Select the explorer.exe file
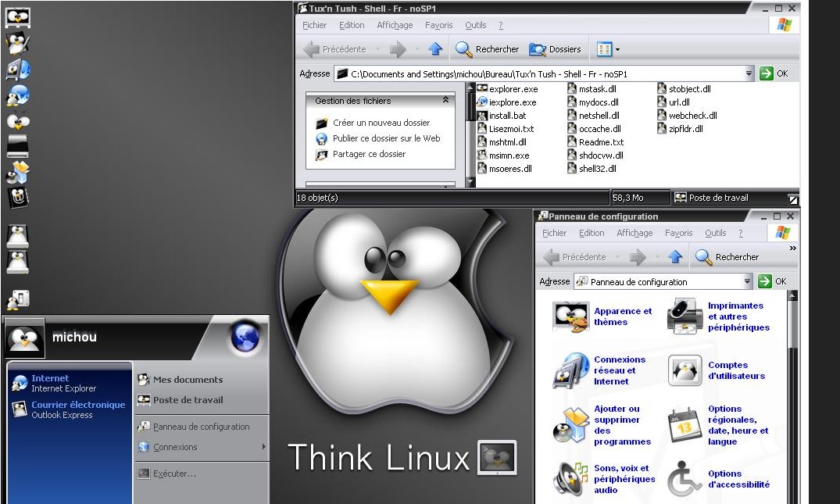Image resolution: width=840 pixels, height=504 pixels. pyautogui.click(x=507, y=89)
